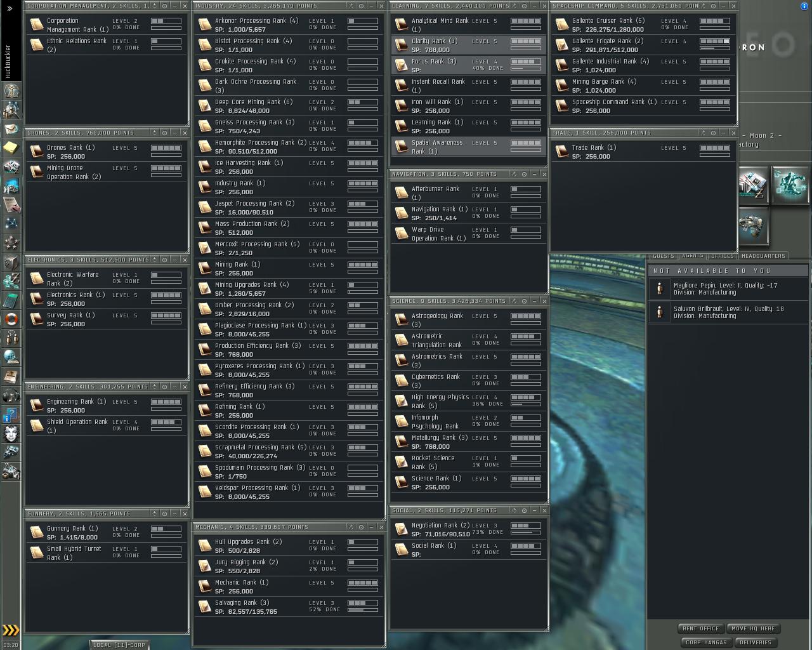Open the journal book icon in sidebar

pos(11,376)
